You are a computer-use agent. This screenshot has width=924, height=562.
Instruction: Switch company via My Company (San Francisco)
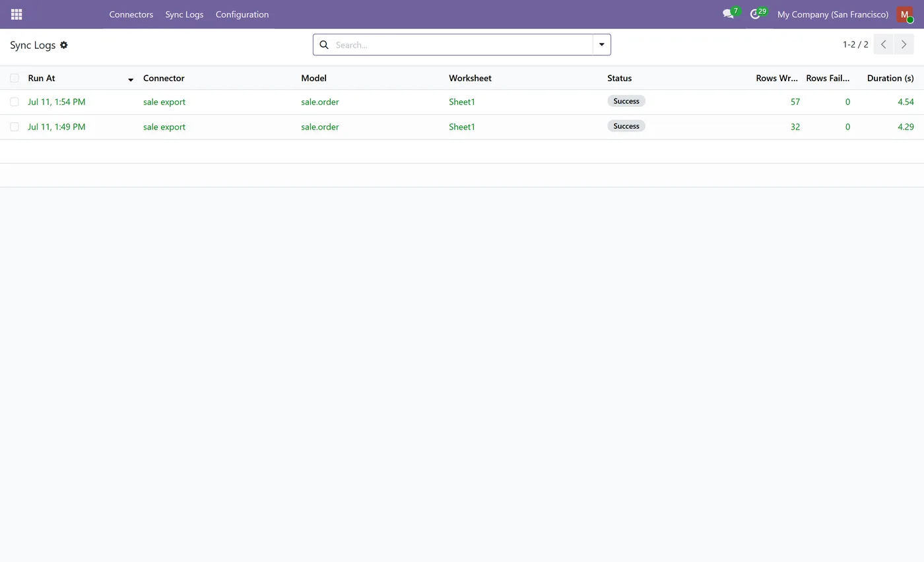coord(833,14)
